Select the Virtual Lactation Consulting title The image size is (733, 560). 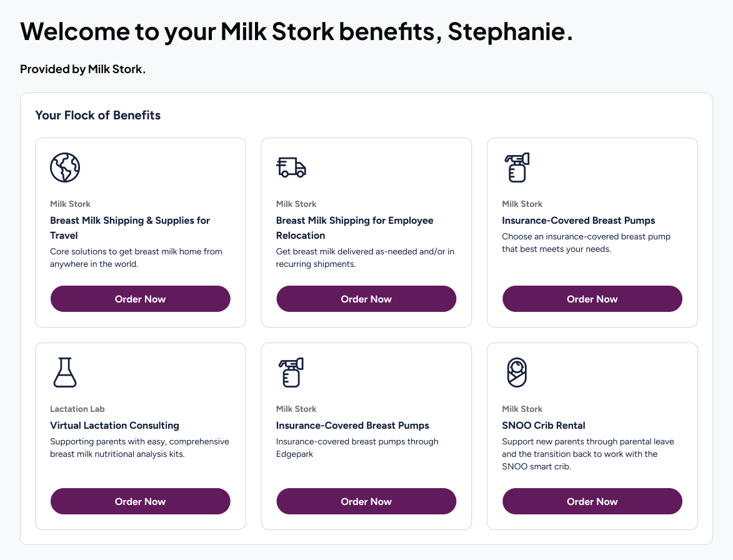[x=114, y=425]
